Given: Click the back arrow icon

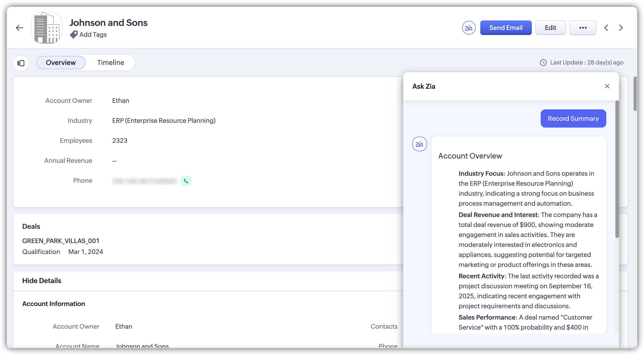Looking at the screenshot, I should click(20, 28).
